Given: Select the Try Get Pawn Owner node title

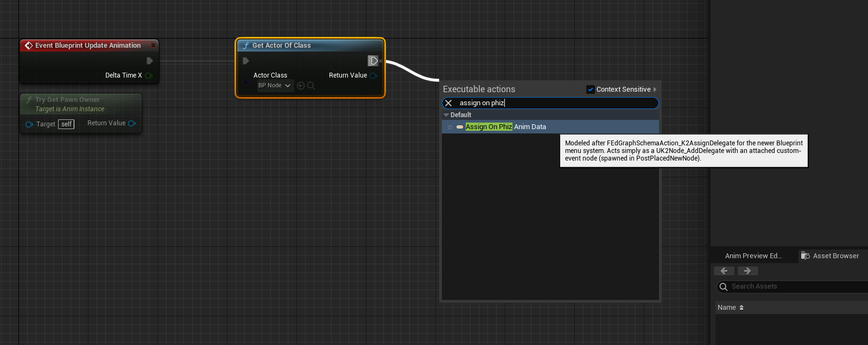Looking at the screenshot, I should (x=67, y=100).
